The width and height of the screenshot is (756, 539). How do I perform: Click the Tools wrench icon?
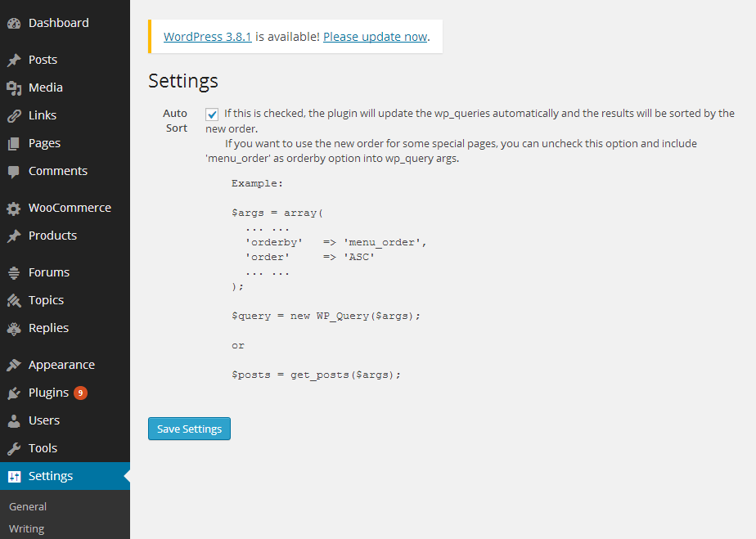14,449
